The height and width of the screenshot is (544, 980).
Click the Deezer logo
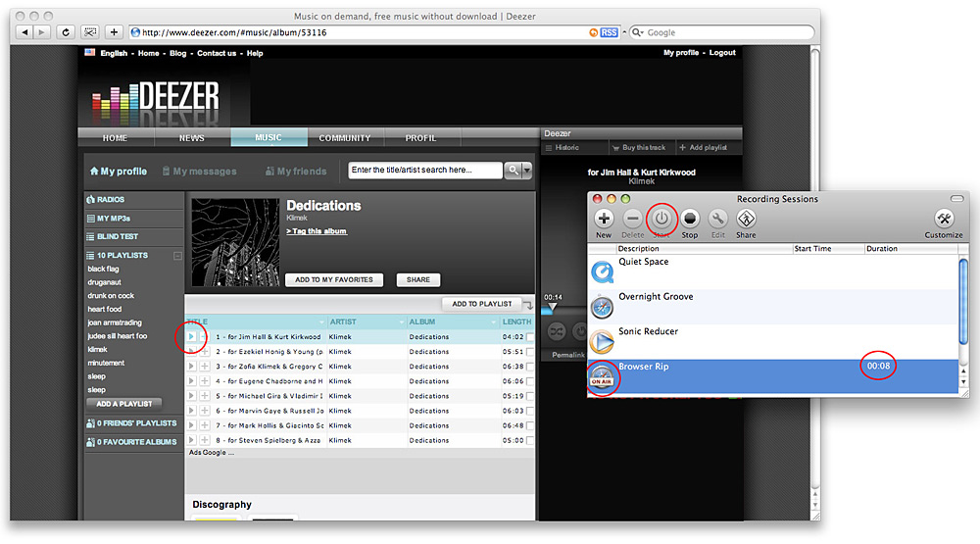click(x=156, y=99)
